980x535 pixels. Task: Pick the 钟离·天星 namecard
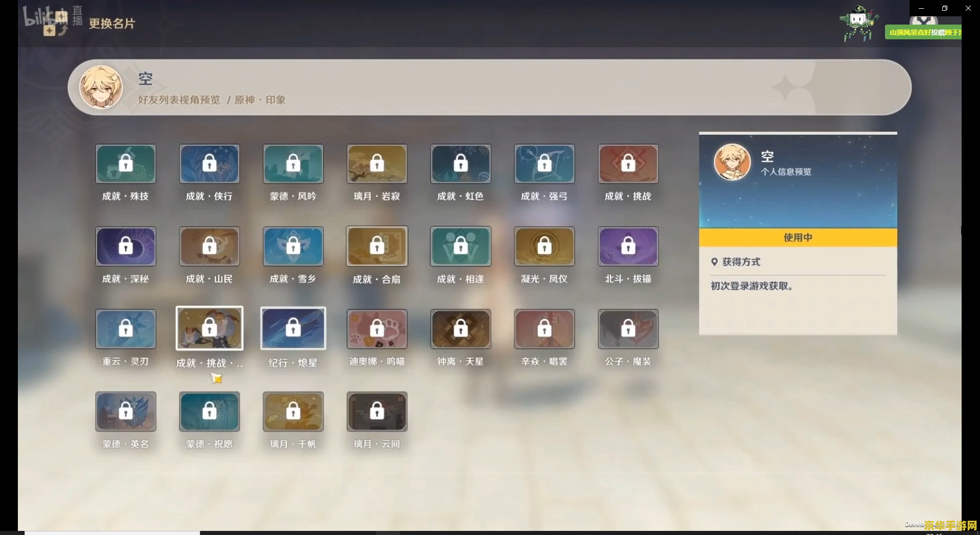[x=460, y=329]
